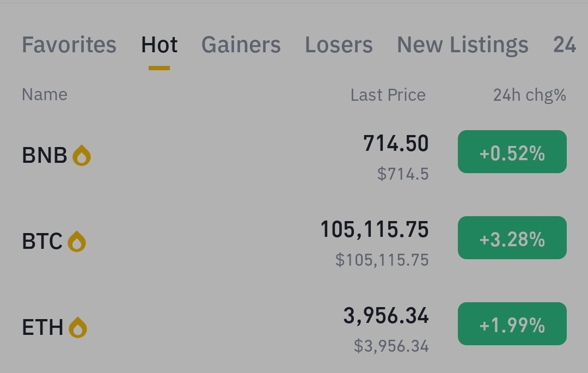Viewport: 588px width, 373px height.
Task: Go to the New Listings tab
Action: pyautogui.click(x=462, y=45)
